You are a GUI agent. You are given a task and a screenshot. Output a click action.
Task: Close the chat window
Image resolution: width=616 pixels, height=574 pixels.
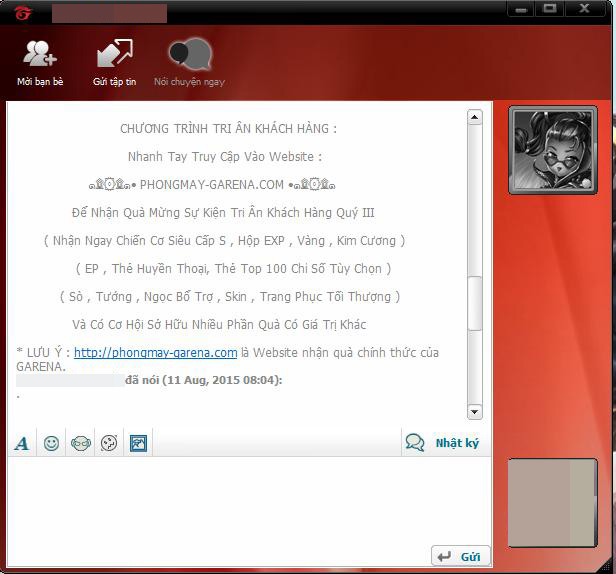pos(584,9)
